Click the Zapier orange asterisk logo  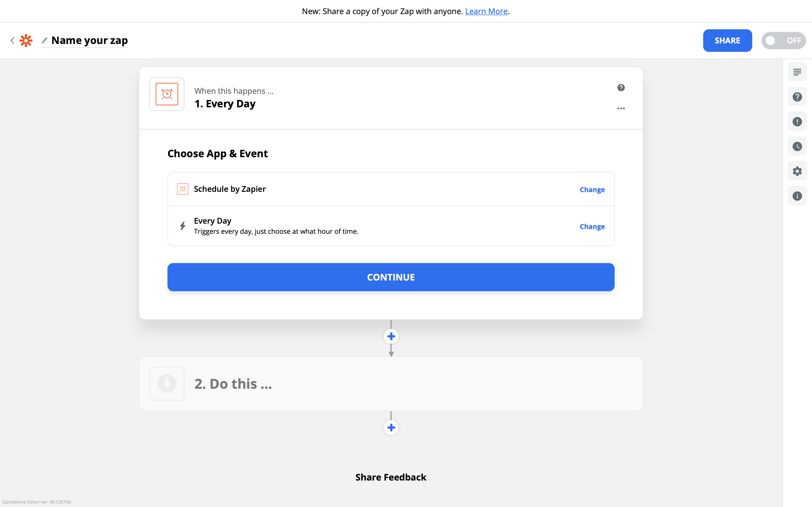[x=26, y=41]
